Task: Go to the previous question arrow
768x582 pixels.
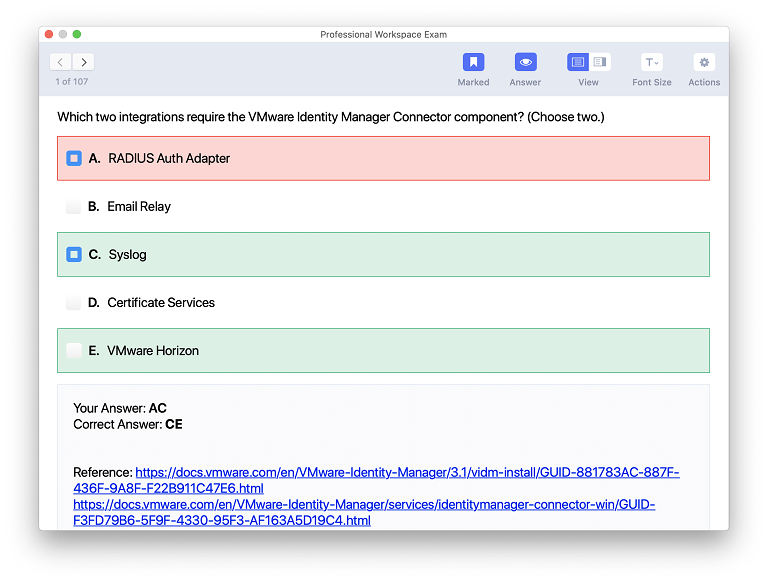Action: coord(60,62)
